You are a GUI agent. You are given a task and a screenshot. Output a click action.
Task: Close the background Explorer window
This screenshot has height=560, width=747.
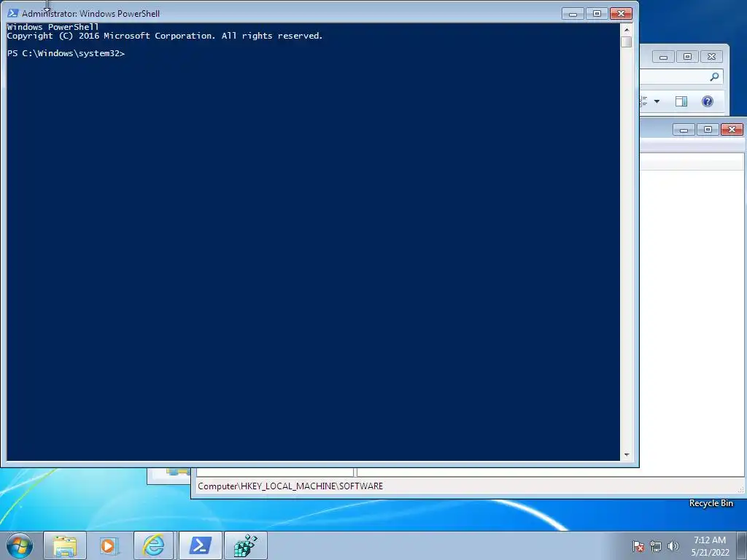pyautogui.click(x=712, y=57)
